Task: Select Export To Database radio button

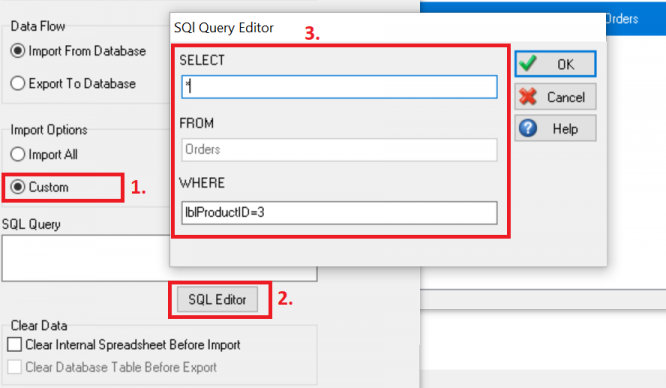Action: 17,83
